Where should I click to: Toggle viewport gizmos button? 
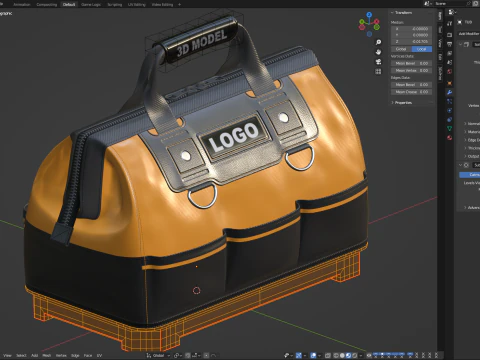299,355
